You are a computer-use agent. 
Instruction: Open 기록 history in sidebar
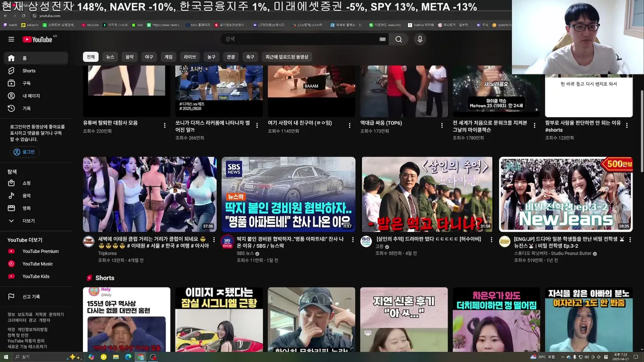35,109
